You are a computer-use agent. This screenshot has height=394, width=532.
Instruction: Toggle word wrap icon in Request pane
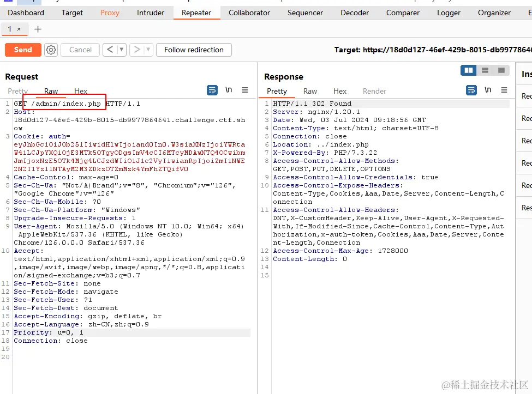coord(212,90)
